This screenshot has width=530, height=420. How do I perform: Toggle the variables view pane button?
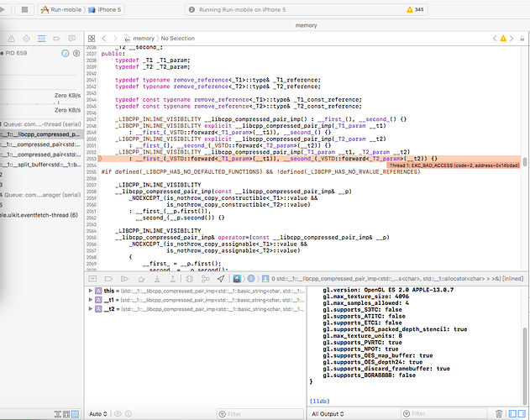(512, 413)
